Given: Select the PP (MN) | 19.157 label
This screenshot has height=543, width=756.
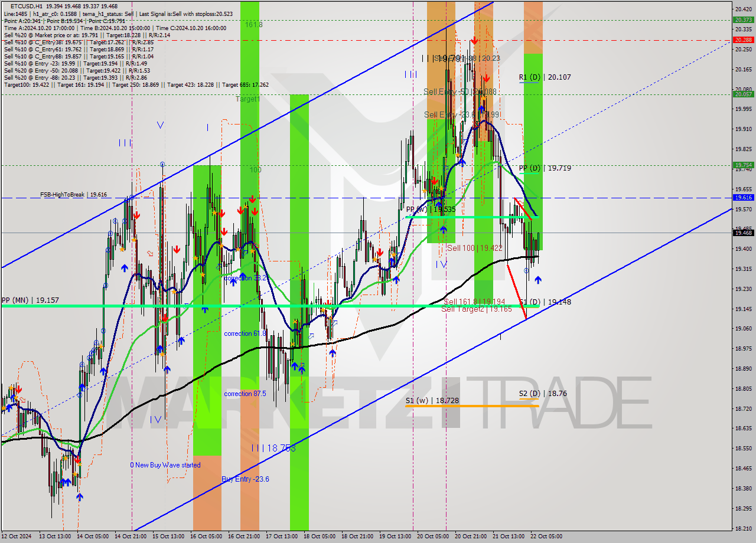Looking at the screenshot, I should coord(30,300).
